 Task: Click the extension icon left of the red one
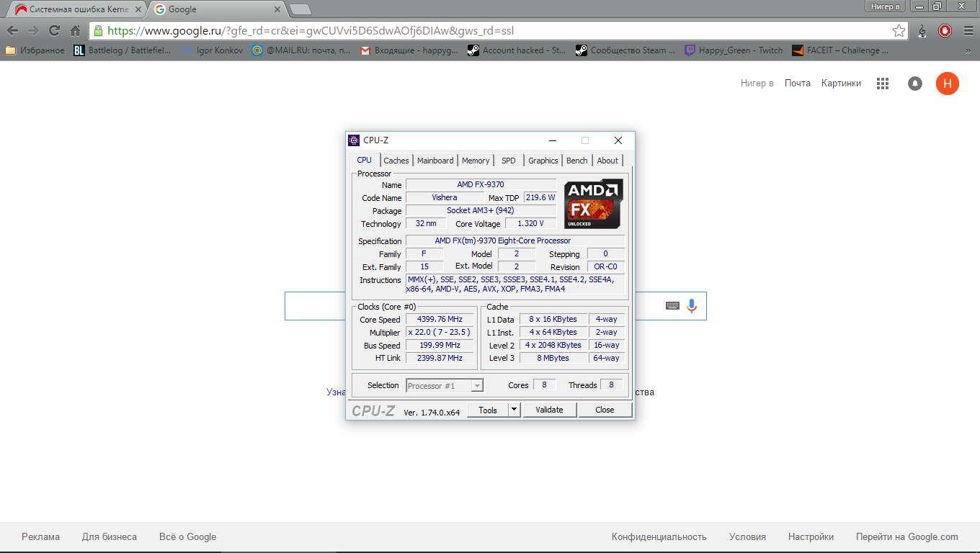(x=922, y=31)
